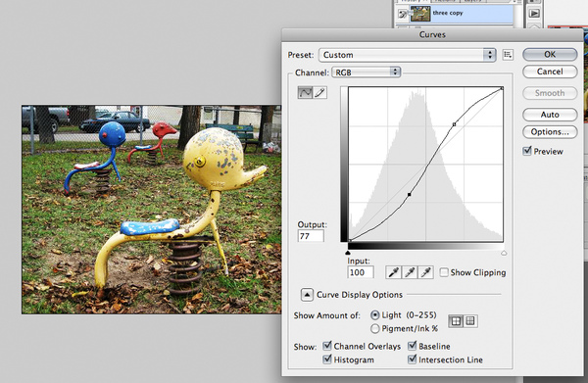588x383 pixels.
Task: Click the Output value field
Action: pyautogui.click(x=311, y=236)
